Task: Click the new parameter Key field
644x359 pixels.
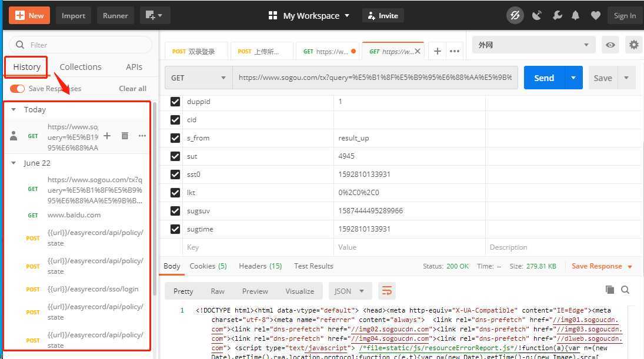Action: click(x=258, y=247)
